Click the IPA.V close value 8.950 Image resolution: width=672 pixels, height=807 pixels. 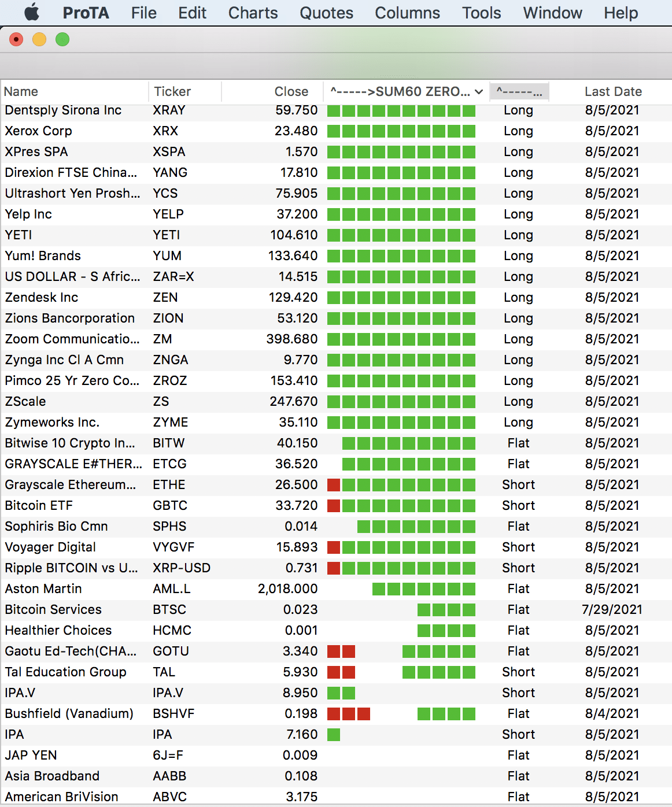[x=300, y=693]
